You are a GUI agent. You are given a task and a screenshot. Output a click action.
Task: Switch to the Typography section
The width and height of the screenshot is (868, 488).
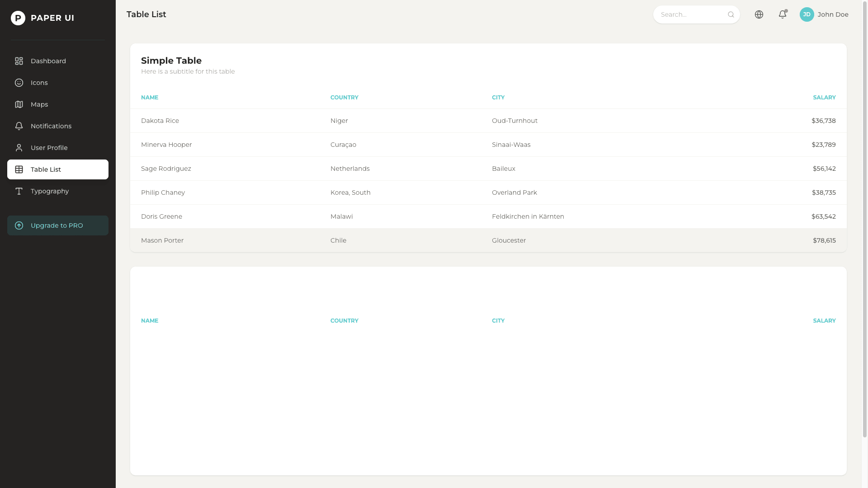click(50, 191)
